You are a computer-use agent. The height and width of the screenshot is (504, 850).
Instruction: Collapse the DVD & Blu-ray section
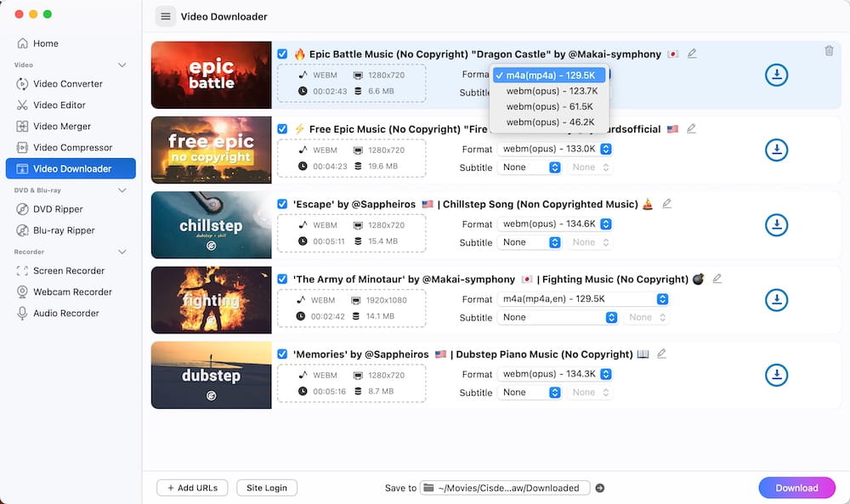(x=122, y=190)
